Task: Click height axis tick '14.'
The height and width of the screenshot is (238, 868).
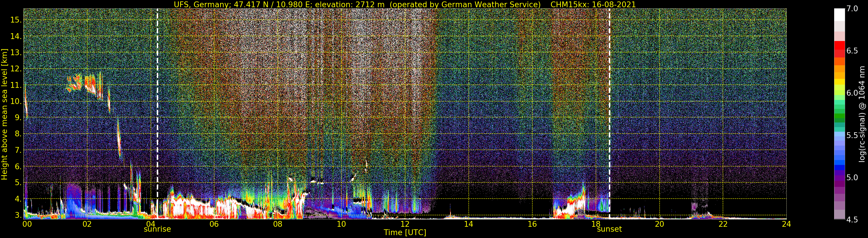Action: tap(16, 36)
